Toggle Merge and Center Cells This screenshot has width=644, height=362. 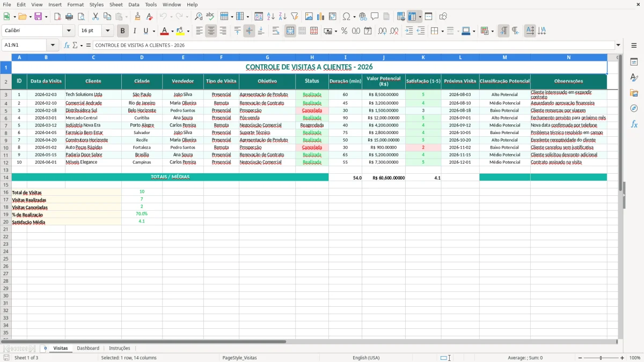pos(290,31)
